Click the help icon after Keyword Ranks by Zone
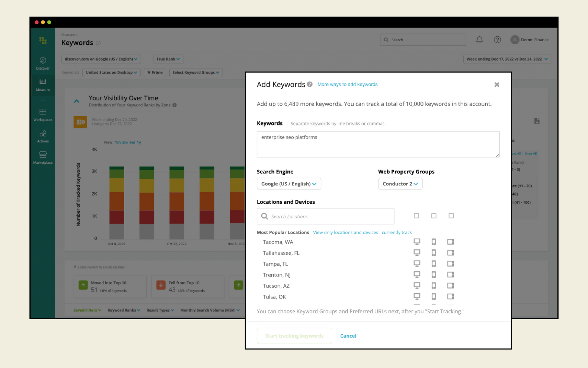This screenshot has height=368, width=588. [174, 105]
